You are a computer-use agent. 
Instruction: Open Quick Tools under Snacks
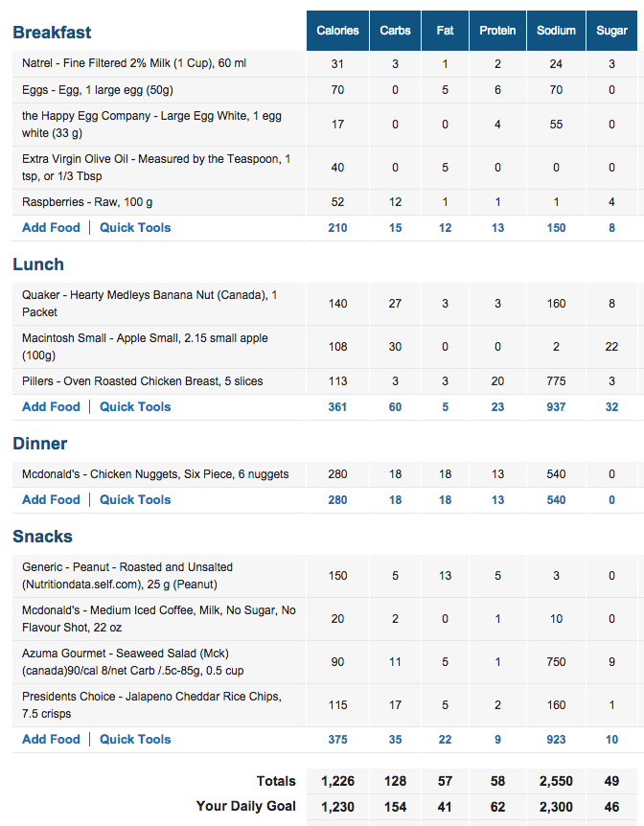point(135,740)
